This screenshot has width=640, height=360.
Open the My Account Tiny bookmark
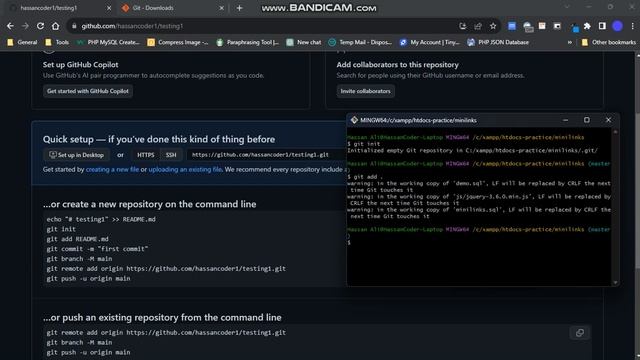click(x=429, y=42)
